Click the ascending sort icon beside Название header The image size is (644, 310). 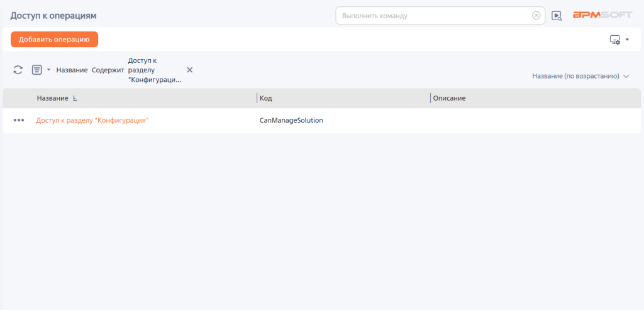[x=75, y=99]
